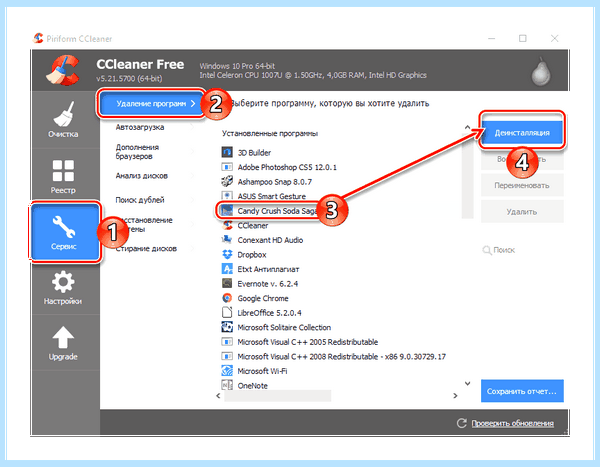Open Дополнения браузеров tab
Viewport: 600px width, 467px height.
(137, 152)
